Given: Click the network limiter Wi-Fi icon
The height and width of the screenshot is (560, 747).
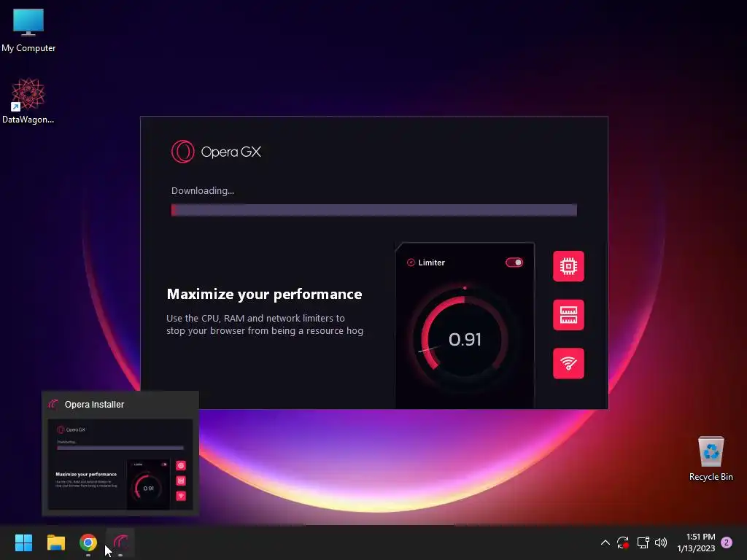Looking at the screenshot, I should click(568, 363).
